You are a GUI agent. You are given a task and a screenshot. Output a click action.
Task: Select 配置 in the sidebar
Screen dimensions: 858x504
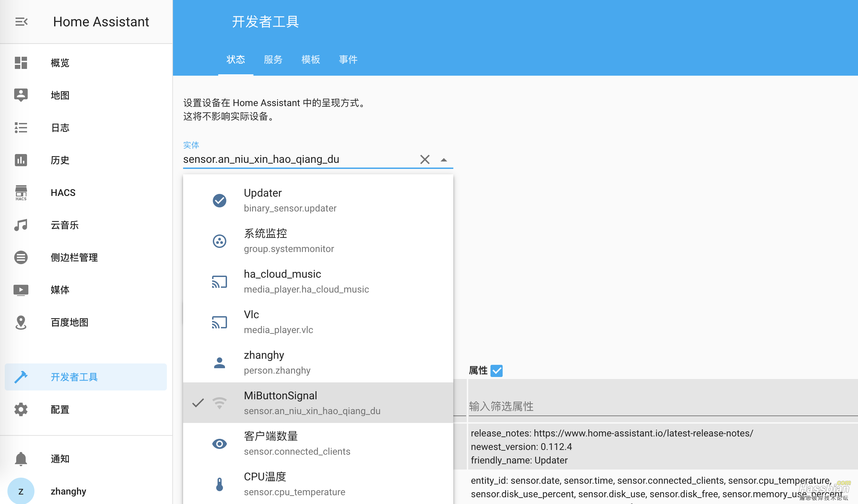click(86, 409)
